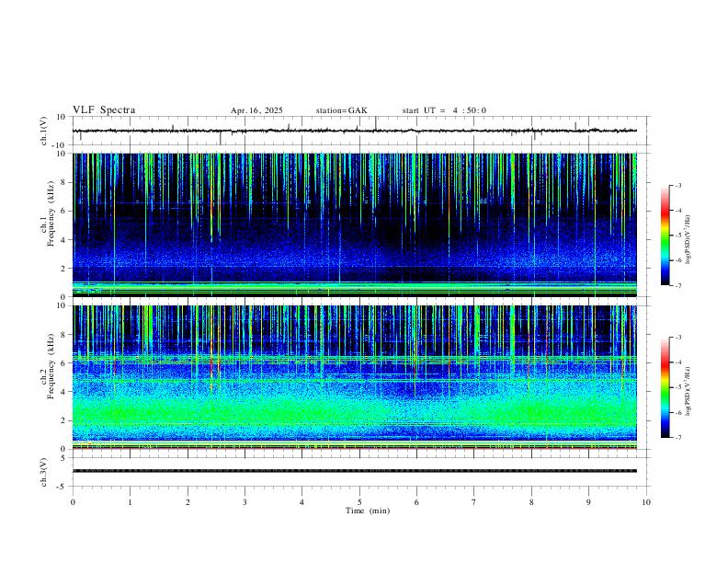This screenshot has width=728, height=563.
Task: Click the -3 tick on ch.2 colorbar
Action: 677,338
